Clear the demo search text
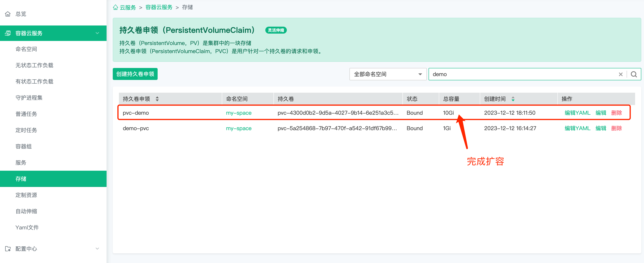Screen dimensions: 644x263 (620, 74)
